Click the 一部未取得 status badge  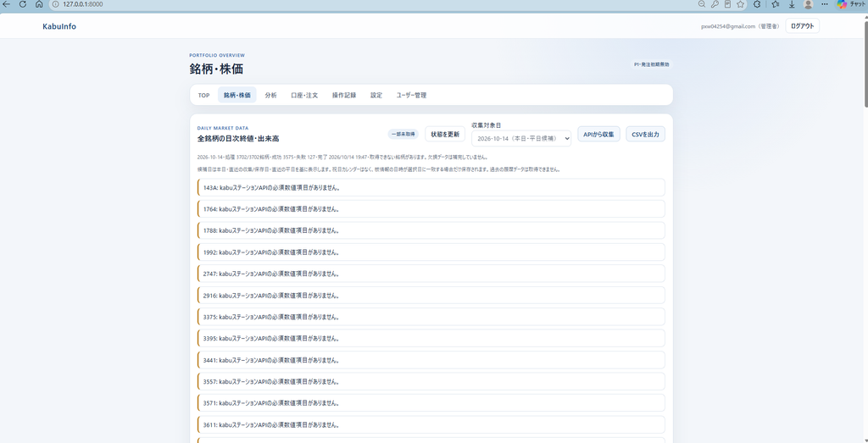pyautogui.click(x=403, y=134)
